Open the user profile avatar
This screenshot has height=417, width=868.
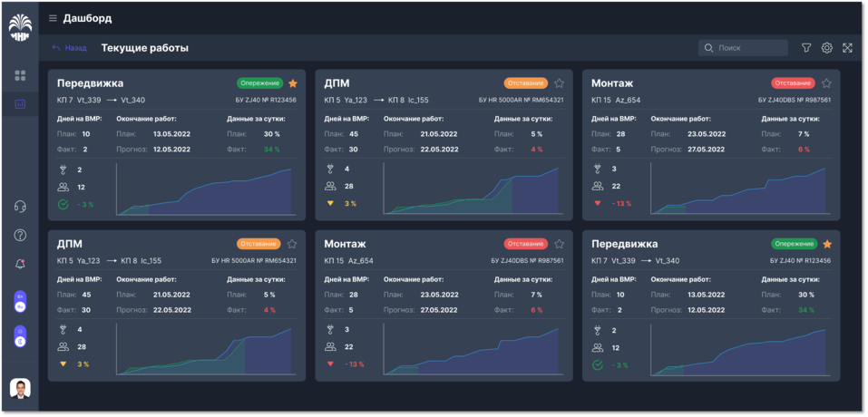pos(20,389)
